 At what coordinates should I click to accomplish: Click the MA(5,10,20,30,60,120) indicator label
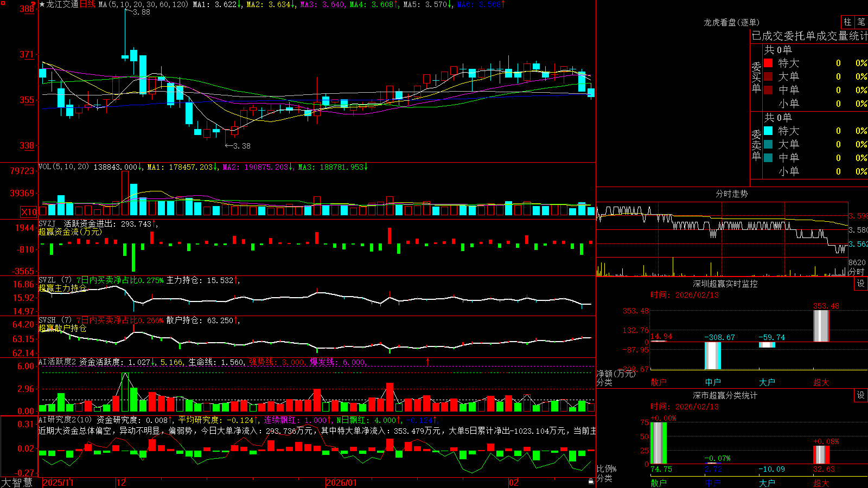coord(143,4)
